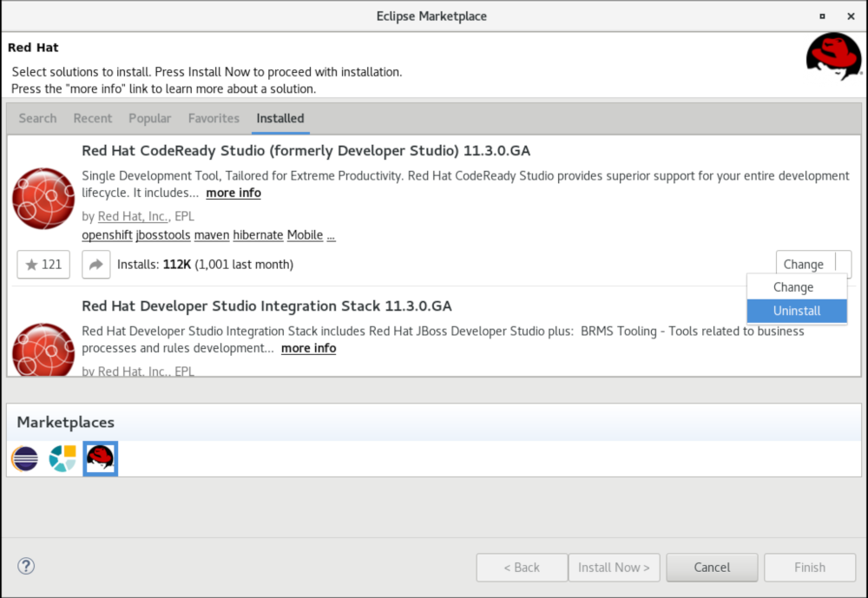Image resolution: width=868 pixels, height=598 pixels.
Task: Click the CodeReady Studio logo
Action: pyautogui.click(x=43, y=199)
